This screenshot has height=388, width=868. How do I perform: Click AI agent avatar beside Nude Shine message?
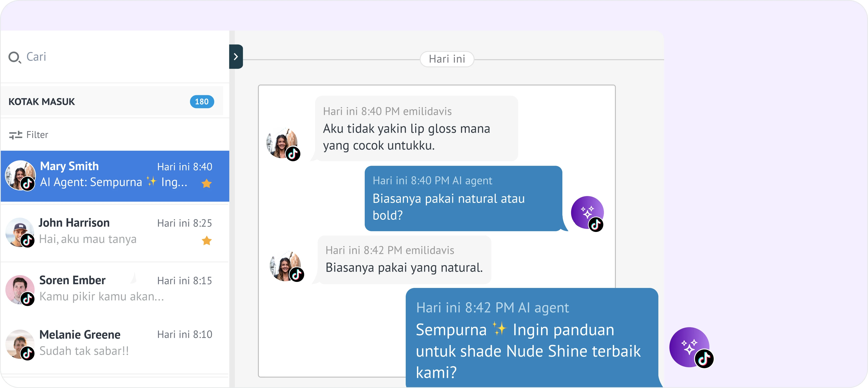(689, 346)
